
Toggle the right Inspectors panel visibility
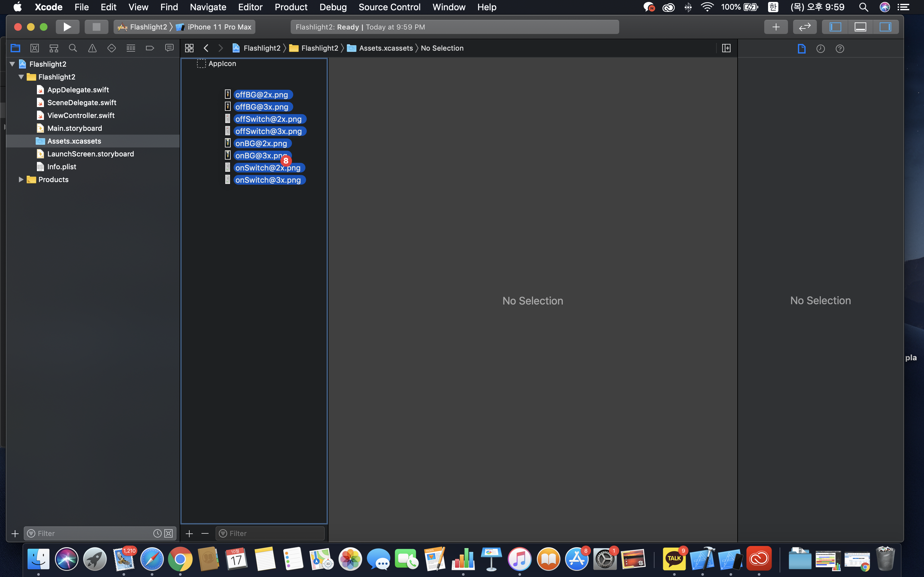885,27
